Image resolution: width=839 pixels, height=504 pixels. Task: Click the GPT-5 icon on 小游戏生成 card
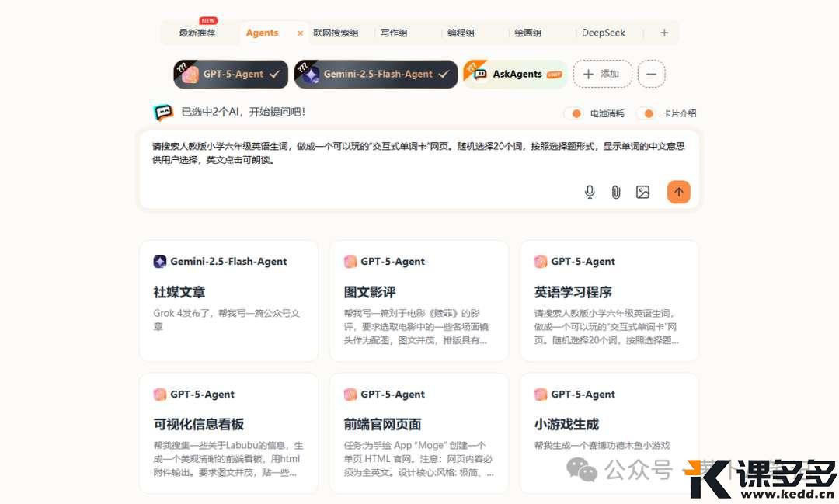tap(541, 395)
